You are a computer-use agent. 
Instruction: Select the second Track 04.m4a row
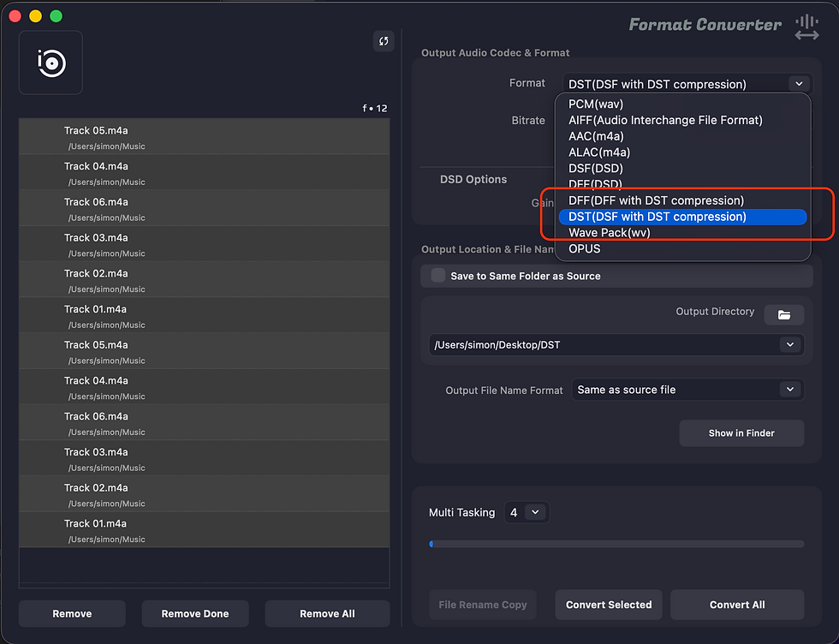point(205,386)
